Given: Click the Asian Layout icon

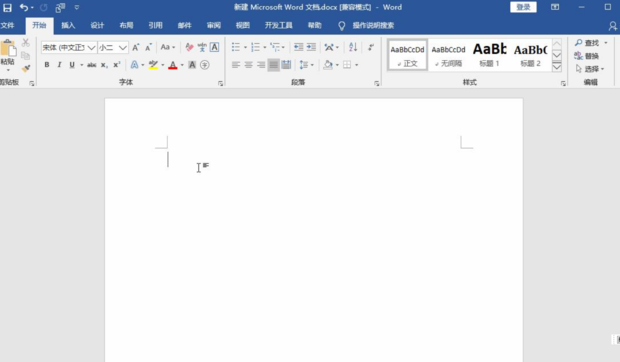Looking at the screenshot, I should pyautogui.click(x=329, y=47).
